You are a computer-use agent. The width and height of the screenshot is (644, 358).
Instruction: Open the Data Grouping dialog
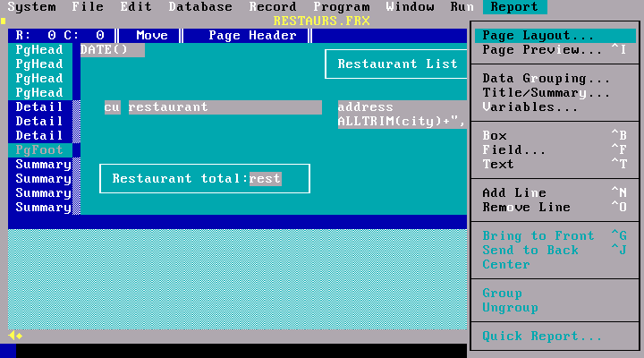click(x=546, y=79)
